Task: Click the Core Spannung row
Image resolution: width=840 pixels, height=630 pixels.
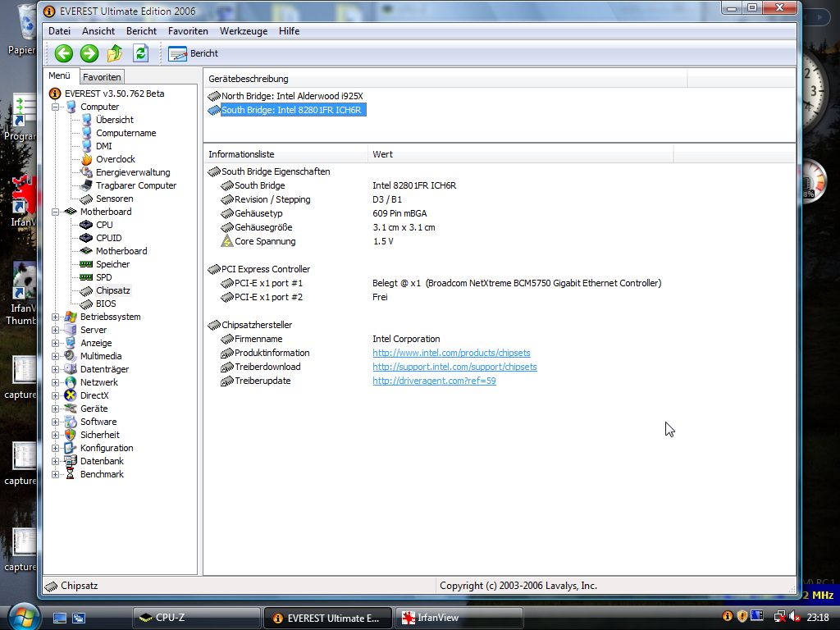Action: point(307,241)
